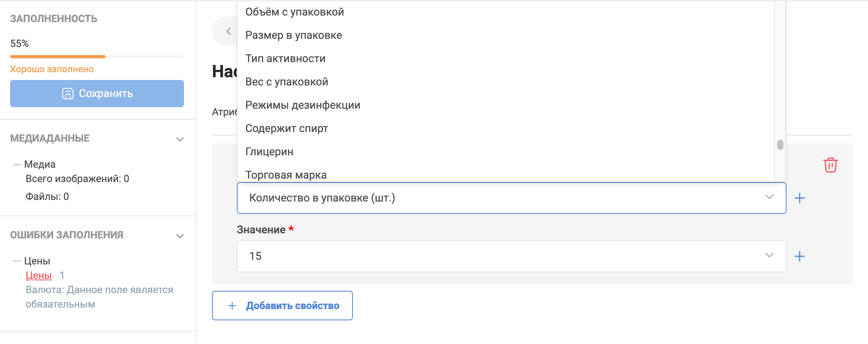
Task: Choose Тип активности from list
Action: [x=285, y=59]
